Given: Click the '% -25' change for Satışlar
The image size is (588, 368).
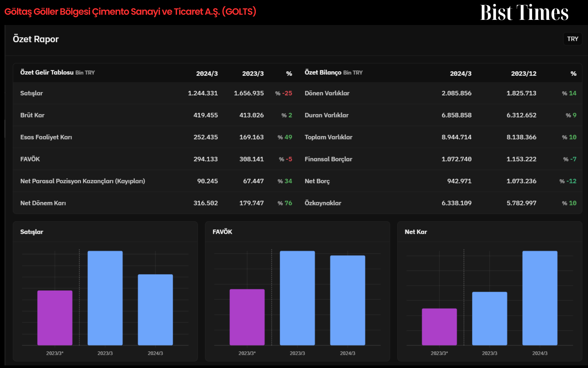Looking at the screenshot, I should (284, 93).
